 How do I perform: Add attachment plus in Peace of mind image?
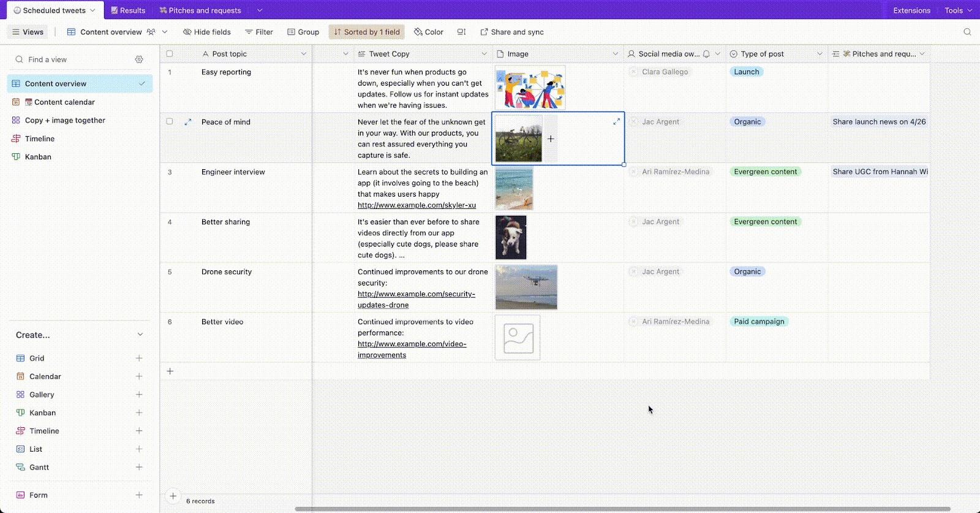click(x=551, y=139)
